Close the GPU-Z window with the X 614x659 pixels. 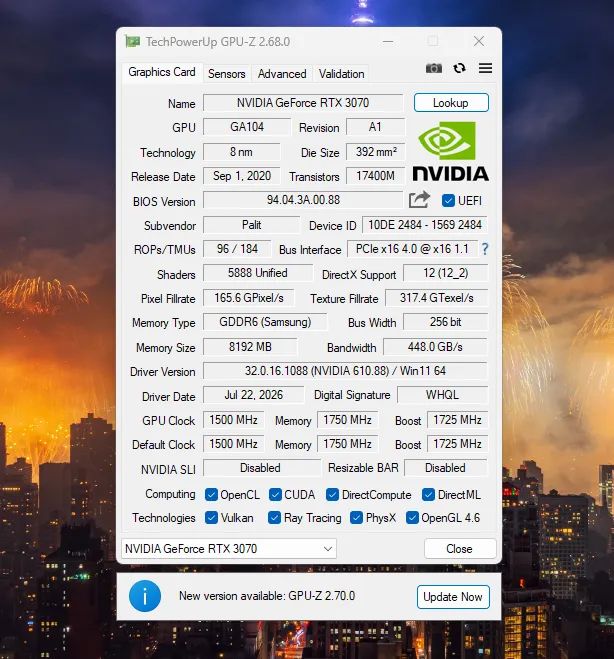coord(479,41)
